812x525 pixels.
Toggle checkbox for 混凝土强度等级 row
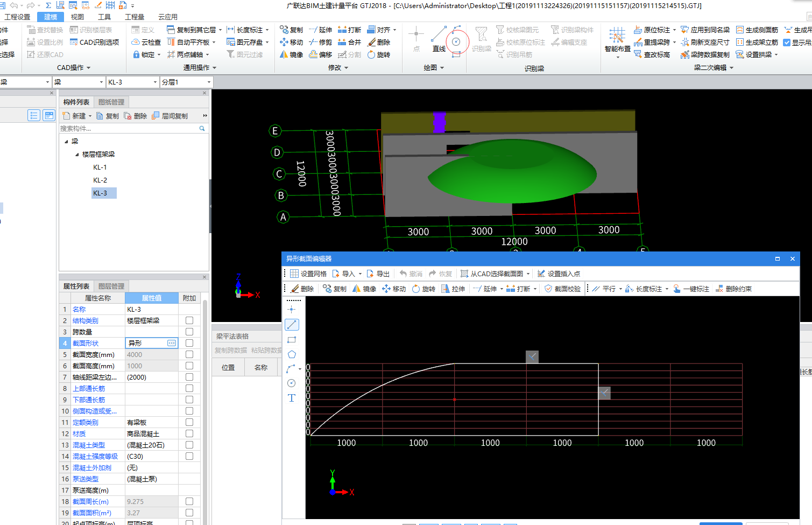pos(189,456)
